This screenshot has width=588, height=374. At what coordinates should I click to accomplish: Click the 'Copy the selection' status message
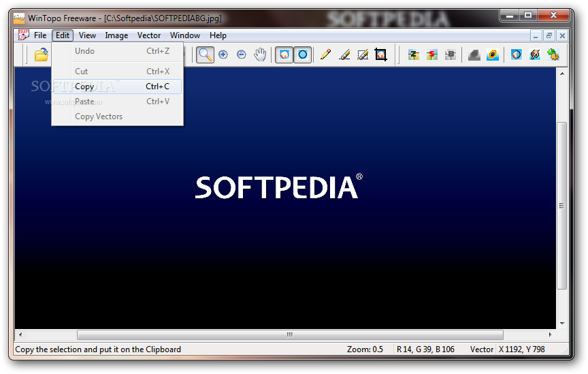(x=98, y=349)
